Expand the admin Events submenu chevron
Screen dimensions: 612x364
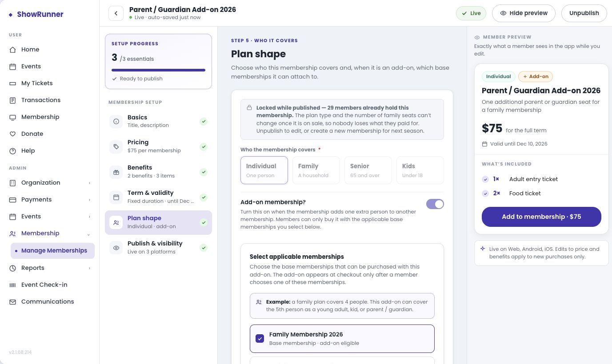89,217
